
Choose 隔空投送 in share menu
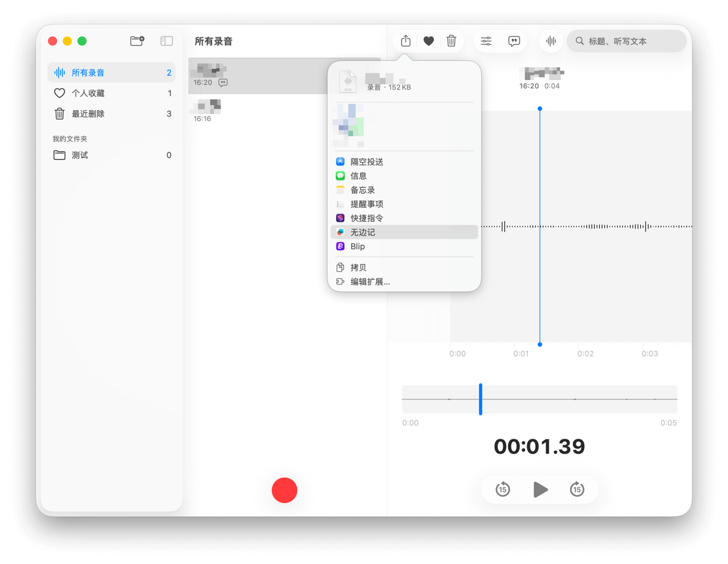click(x=366, y=162)
